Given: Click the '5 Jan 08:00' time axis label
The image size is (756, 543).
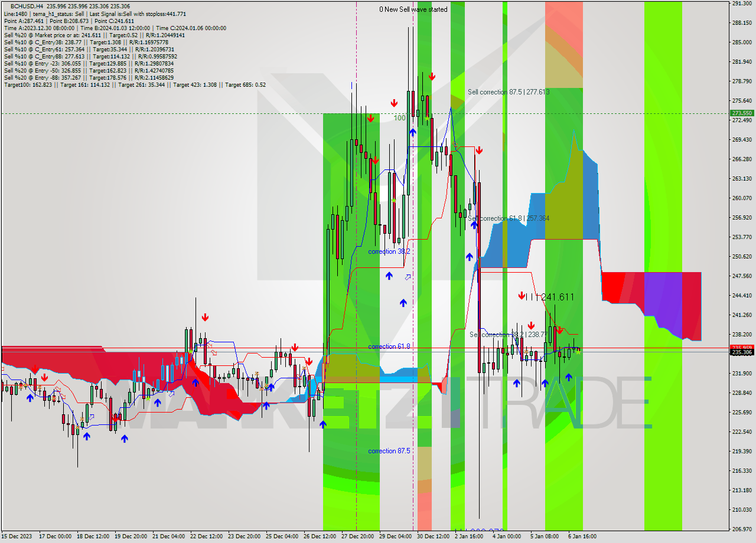Looking at the screenshot, I should (x=545, y=537).
